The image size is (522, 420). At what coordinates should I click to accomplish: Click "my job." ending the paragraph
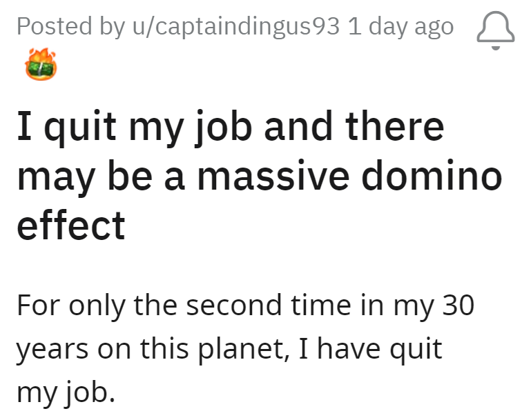pos(63,392)
